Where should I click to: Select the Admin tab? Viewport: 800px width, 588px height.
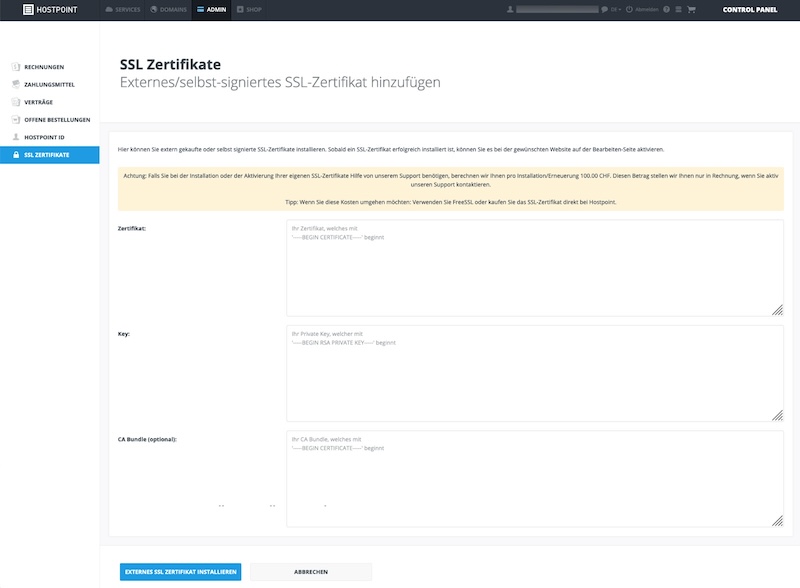211,10
